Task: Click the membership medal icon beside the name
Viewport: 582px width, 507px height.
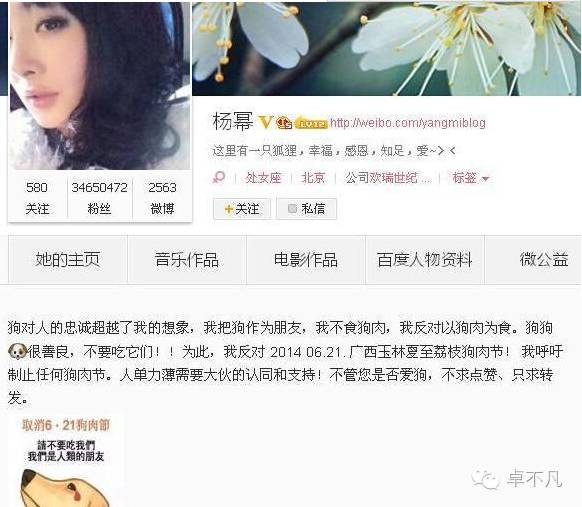Action: pos(284,122)
